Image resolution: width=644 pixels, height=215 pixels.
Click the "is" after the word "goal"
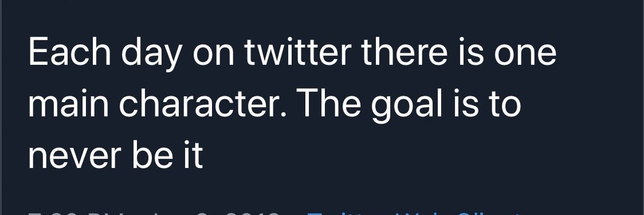click(468, 103)
